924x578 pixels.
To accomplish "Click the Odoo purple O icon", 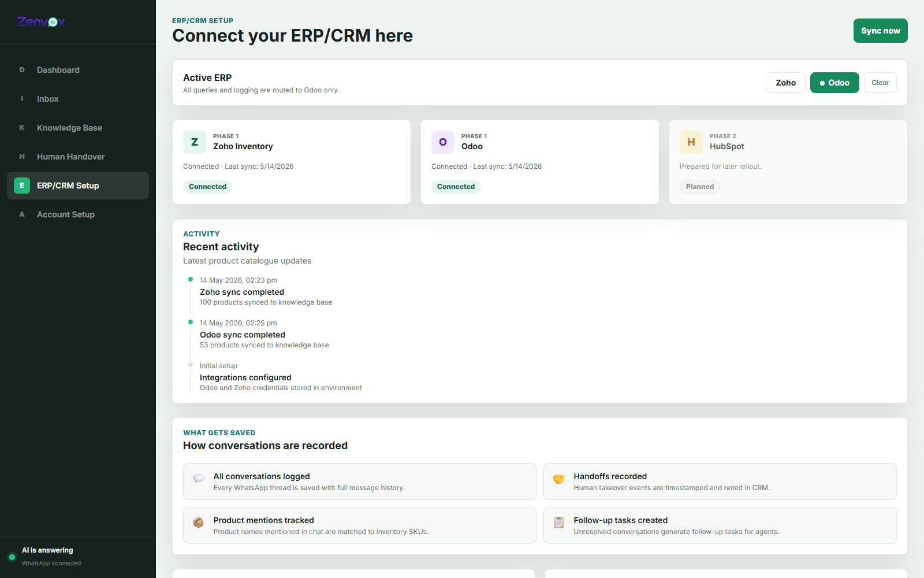I will [x=443, y=142].
